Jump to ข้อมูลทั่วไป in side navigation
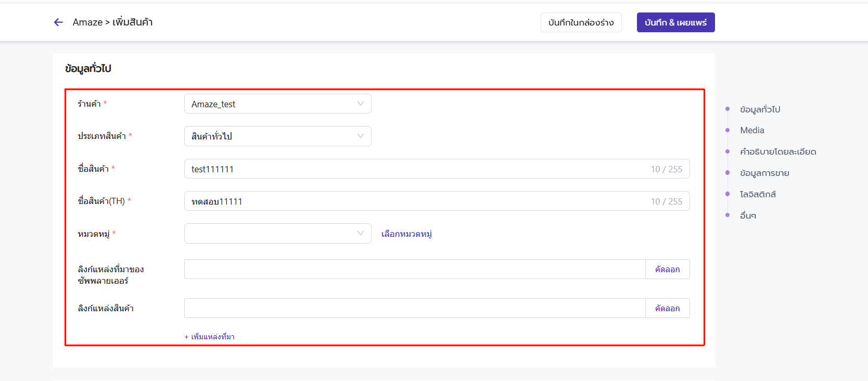 760,109
